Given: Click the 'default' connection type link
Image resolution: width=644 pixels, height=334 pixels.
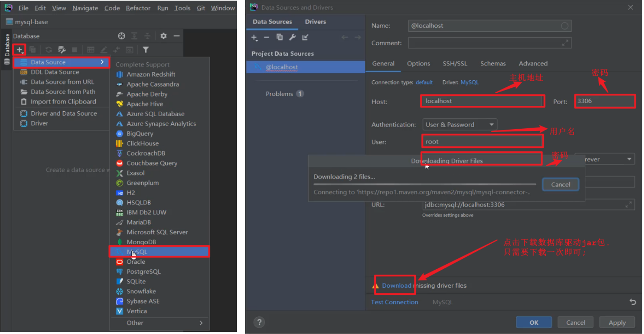Looking at the screenshot, I should [x=424, y=82].
